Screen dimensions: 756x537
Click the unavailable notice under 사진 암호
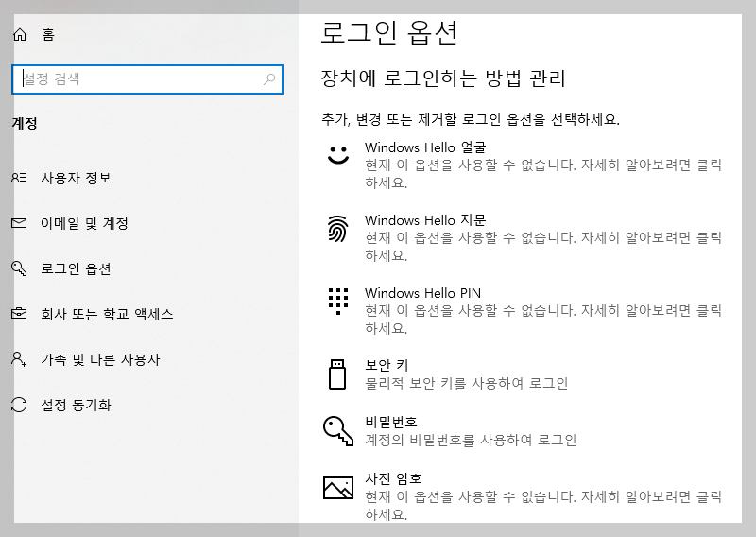click(x=543, y=505)
